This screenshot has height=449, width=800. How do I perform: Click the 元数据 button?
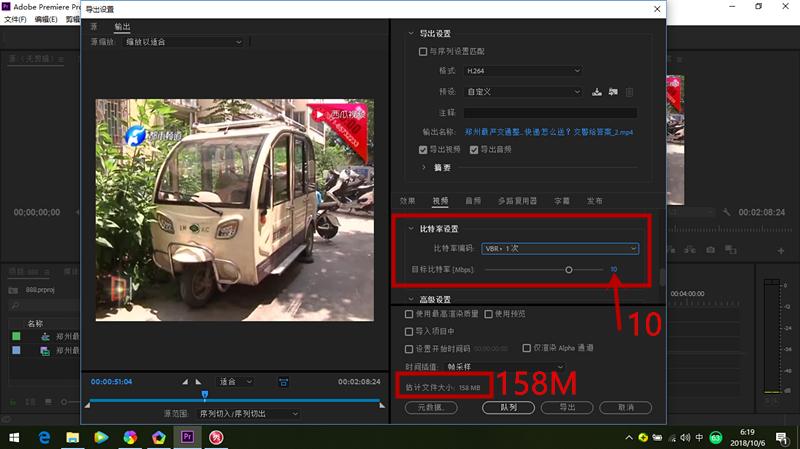click(431, 408)
